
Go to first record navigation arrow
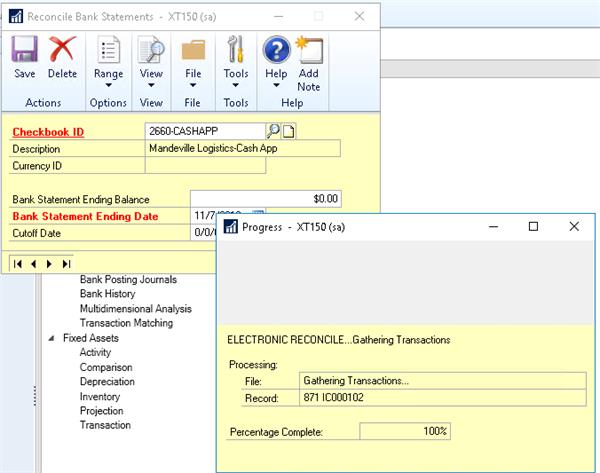18,264
